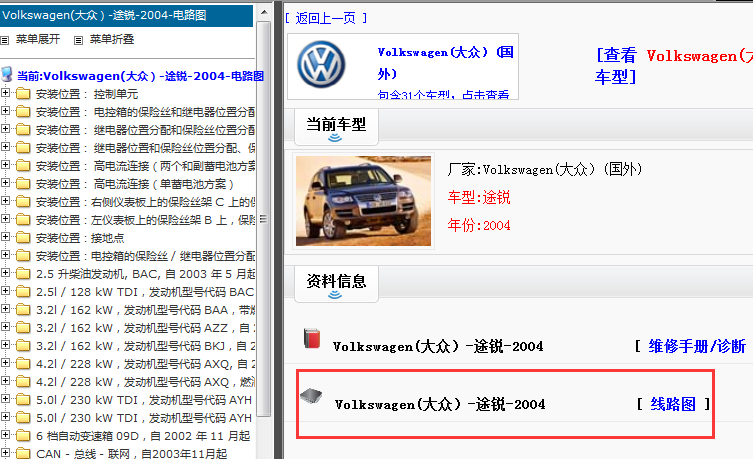The height and width of the screenshot is (459, 753).
Task: Expand the CAN - 总线 - 联网 node
Action: click(x=5, y=452)
